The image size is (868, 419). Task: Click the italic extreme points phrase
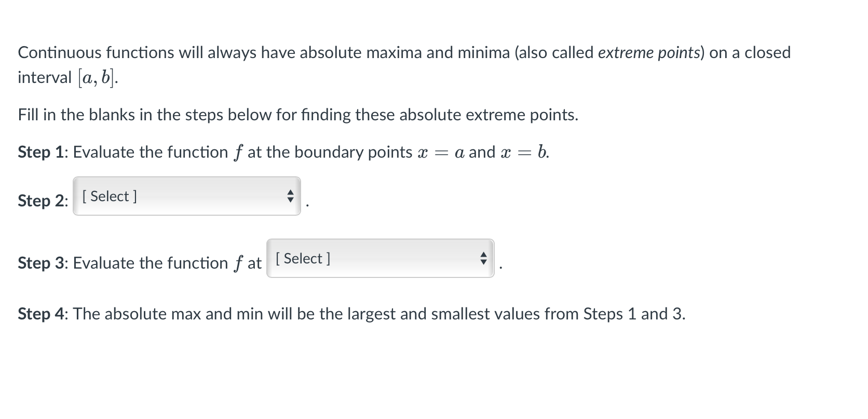650,52
